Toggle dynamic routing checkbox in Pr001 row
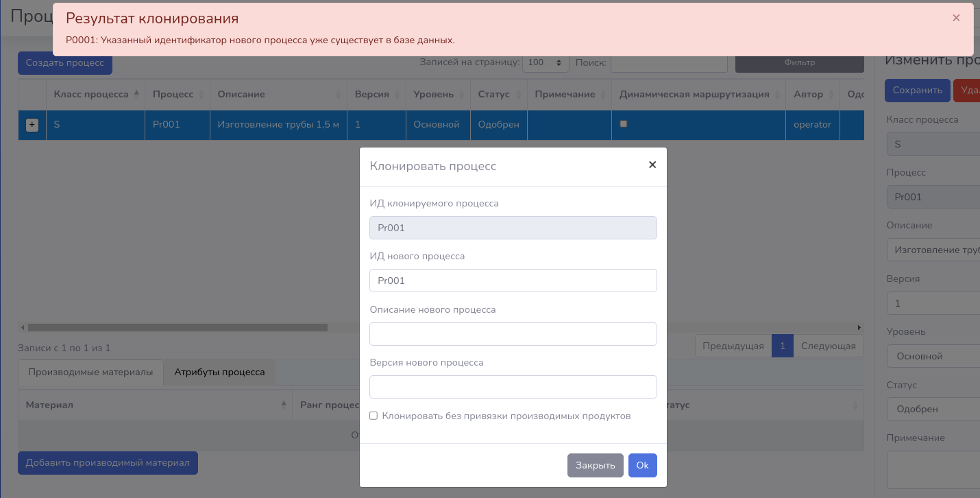The width and height of the screenshot is (980, 498). 623,124
